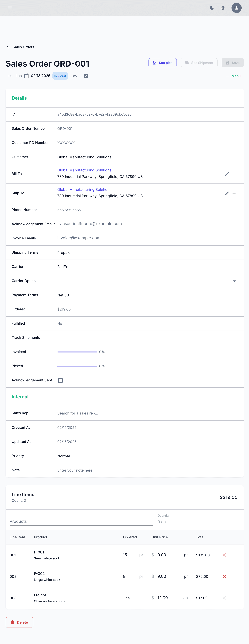Open the hamburger navigation menu
Viewport: 249px width, 644px height.
[x=10, y=8]
